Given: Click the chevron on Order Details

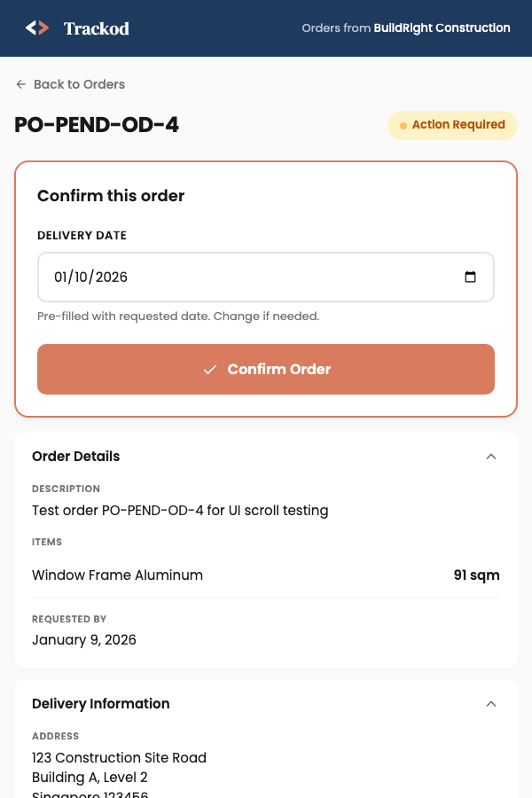Looking at the screenshot, I should pos(491,456).
